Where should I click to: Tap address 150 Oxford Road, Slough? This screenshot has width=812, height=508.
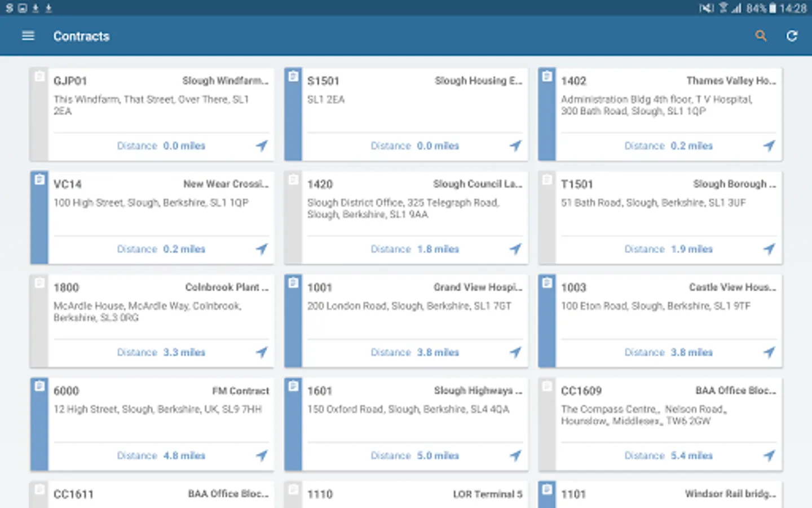pyautogui.click(x=408, y=409)
